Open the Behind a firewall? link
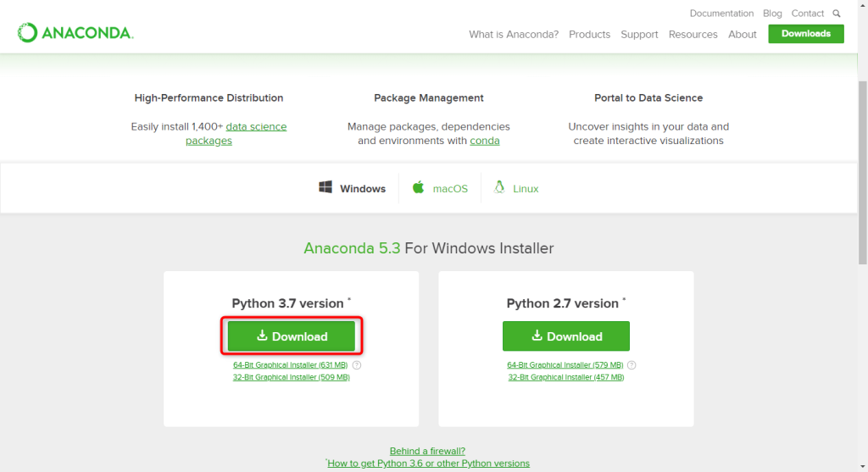 coord(427,451)
